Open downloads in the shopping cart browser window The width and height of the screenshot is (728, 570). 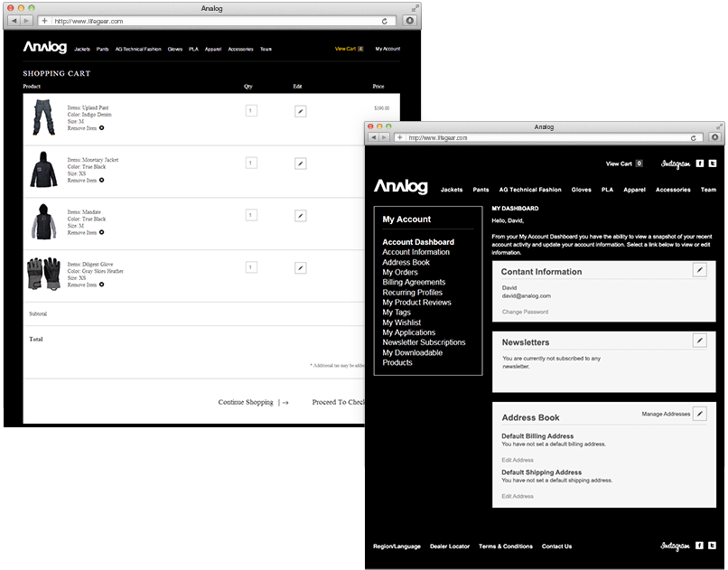[x=409, y=21]
